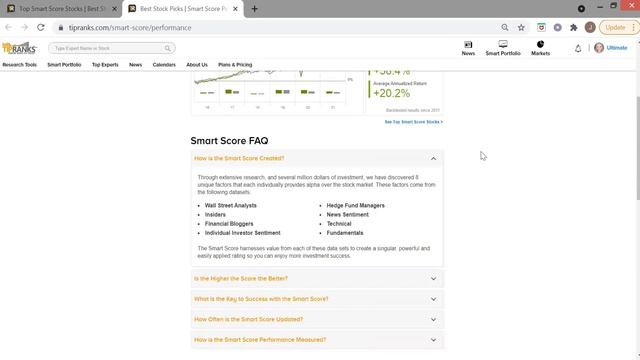This screenshot has width=640, height=360.
Task: Click the round purple extension icon
Action: (557, 27)
